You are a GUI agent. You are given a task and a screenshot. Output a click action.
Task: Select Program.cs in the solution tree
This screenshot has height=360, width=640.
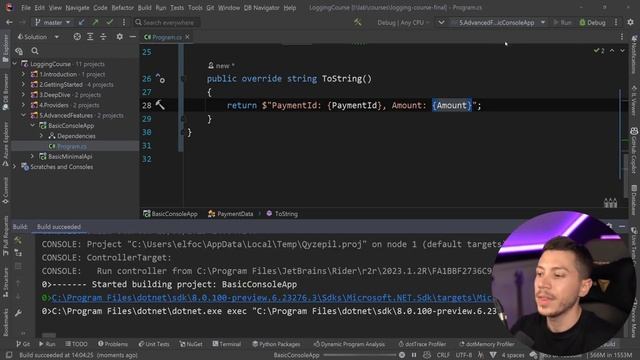point(71,146)
